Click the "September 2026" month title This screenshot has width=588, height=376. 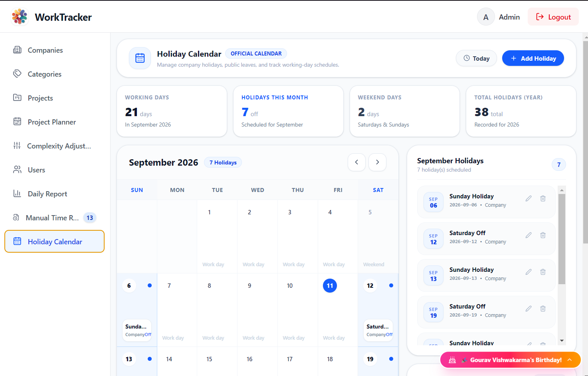click(x=163, y=162)
